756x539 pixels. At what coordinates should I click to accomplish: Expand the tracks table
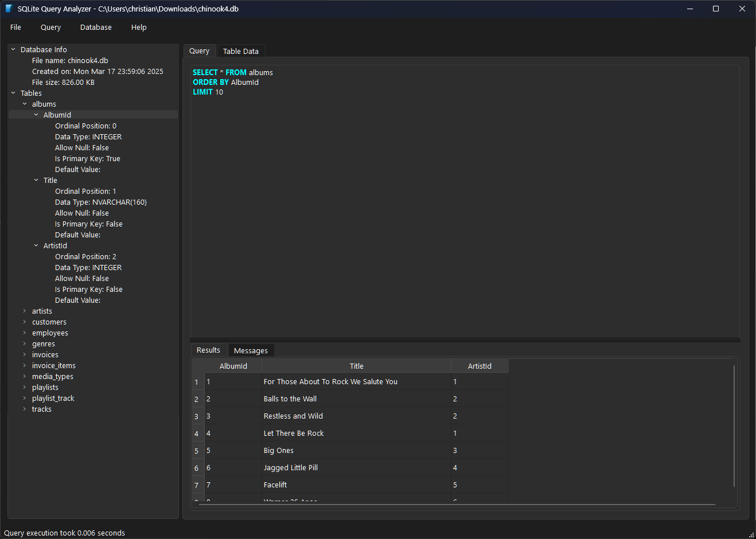click(24, 409)
